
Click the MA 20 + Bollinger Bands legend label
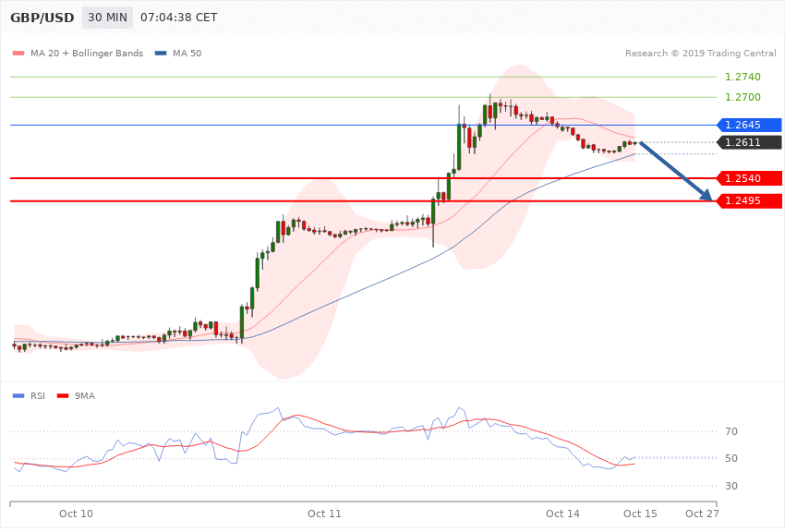coord(87,53)
